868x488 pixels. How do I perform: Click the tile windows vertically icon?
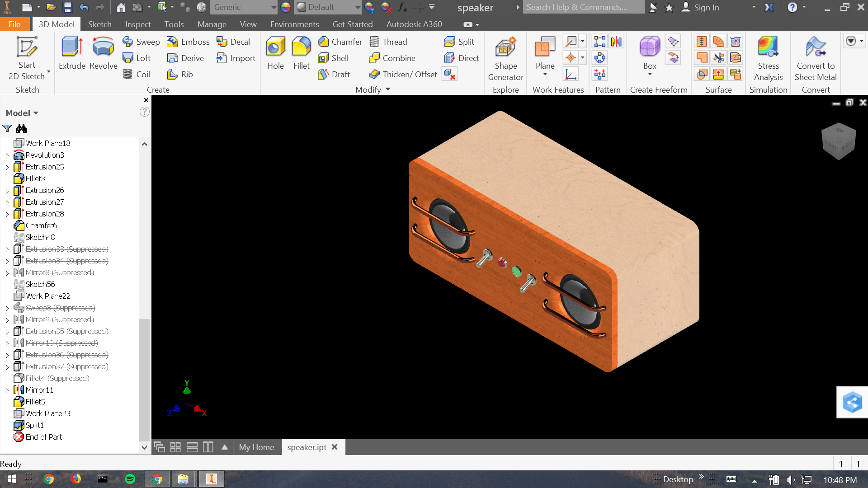tap(208, 447)
